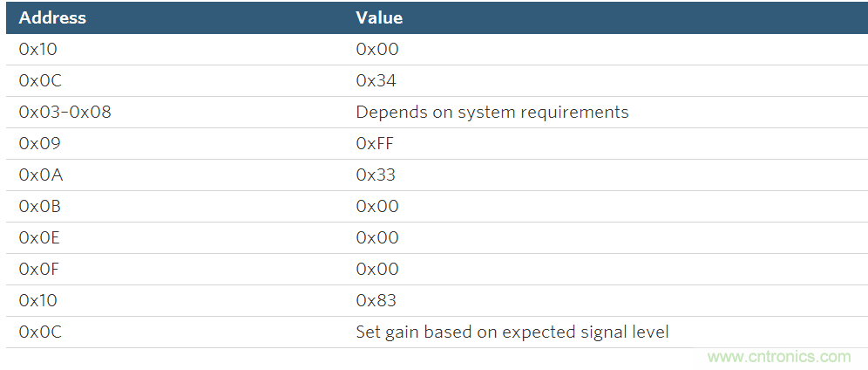This screenshot has width=868, height=370.
Task: Click the 0x0A address cell
Action: (38, 175)
